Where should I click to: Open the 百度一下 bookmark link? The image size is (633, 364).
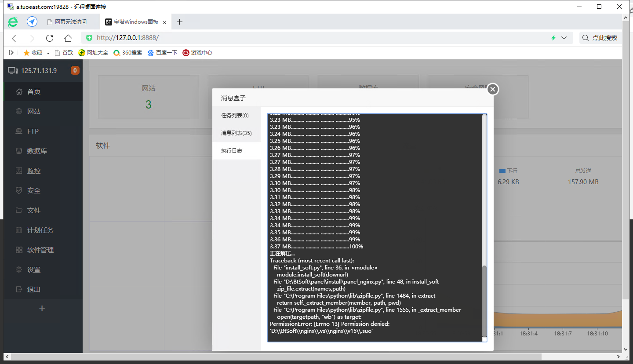pos(162,53)
